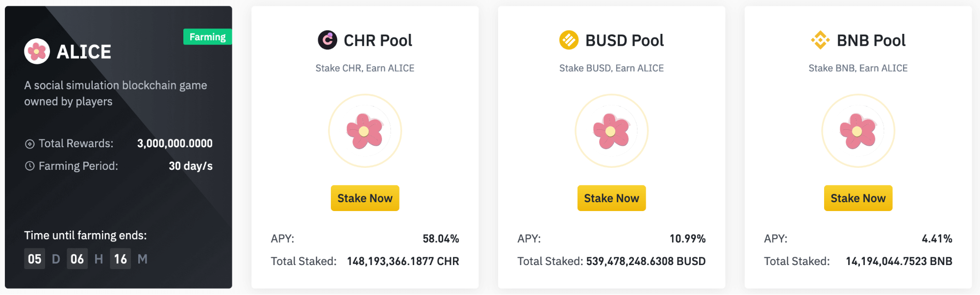Click the flower emblem inside the BUSD Pool card
Screen dimensions: 980x295
[611, 130]
